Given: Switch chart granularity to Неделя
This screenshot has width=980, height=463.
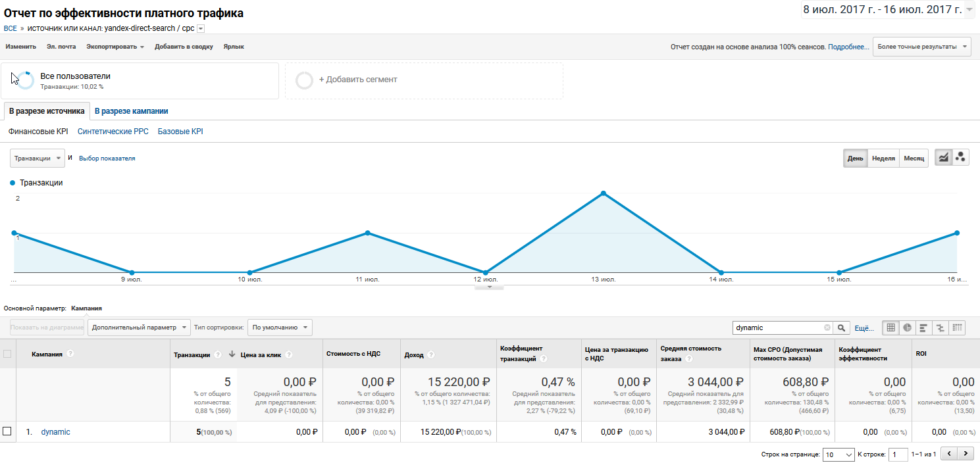Looking at the screenshot, I should pyautogui.click(x=883, y=158).
